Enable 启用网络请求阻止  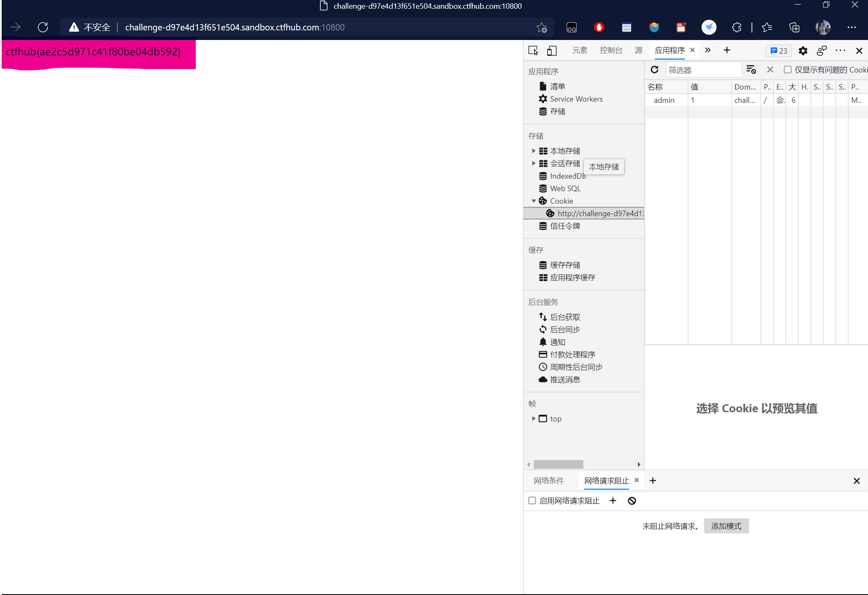click(x=532, y=501)
